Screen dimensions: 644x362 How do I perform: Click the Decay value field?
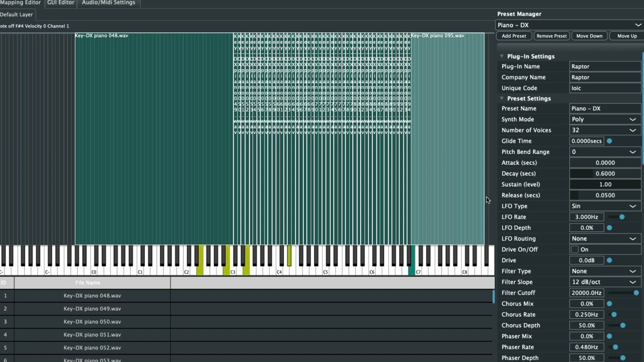606,173
